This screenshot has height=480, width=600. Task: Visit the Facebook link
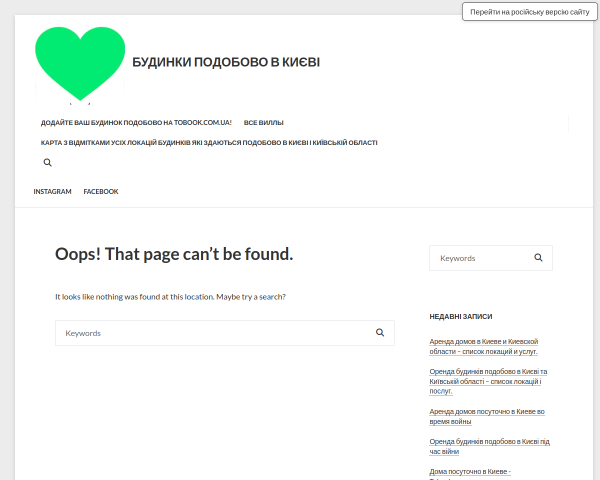click(x=101, y=191)
